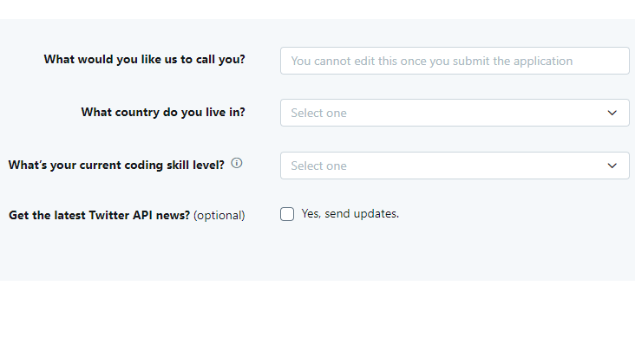The image size is (635, 364).
Task: Click the 'What would you like us to call you?' label
Action: tap(145, 60)
